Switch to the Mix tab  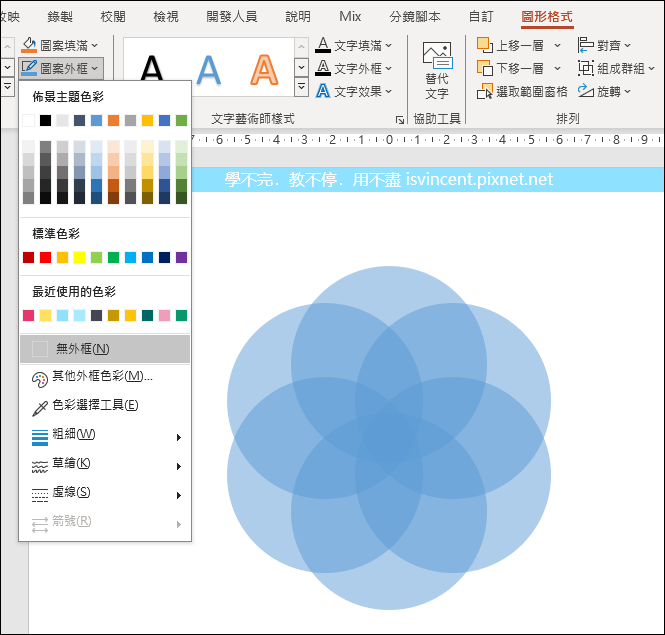click(350, 17)
